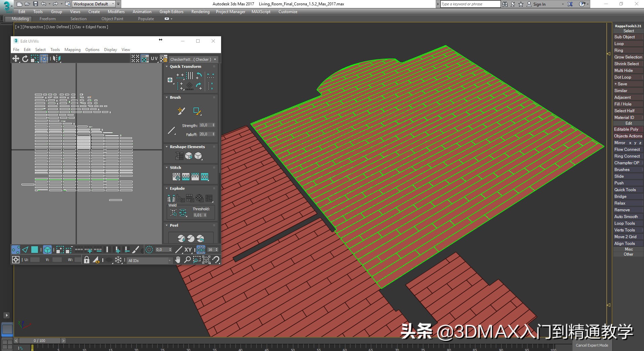Click the Pan hand tool
This screenshot has width=644, height=351.
(x=178, y=260)
